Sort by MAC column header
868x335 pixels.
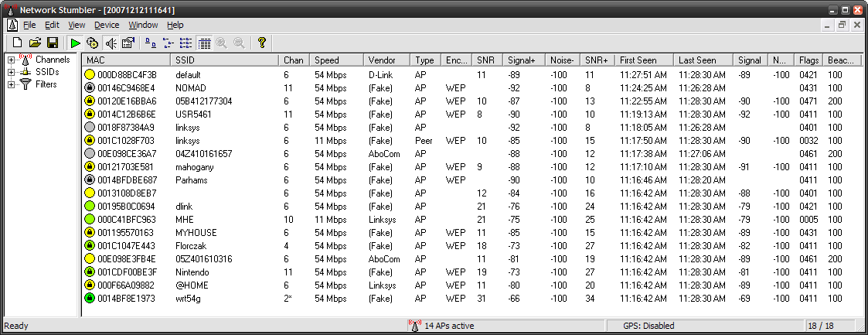[x=126, y=60]
